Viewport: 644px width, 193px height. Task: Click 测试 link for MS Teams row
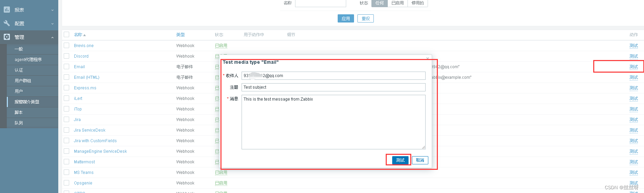click(x=634, y=173)
